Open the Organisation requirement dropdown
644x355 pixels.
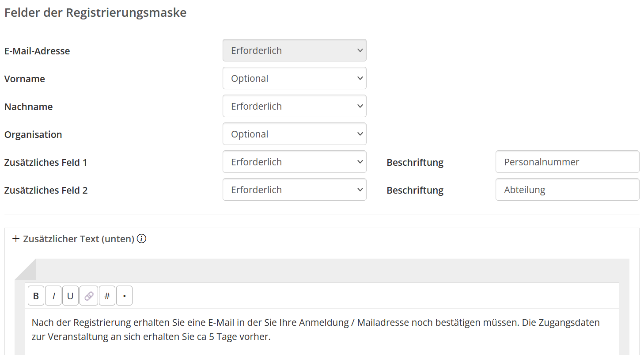pos(294,134)
